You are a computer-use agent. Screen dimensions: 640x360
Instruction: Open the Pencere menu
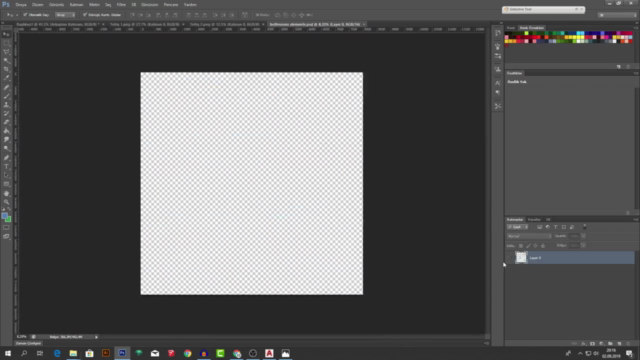[171, 5]
